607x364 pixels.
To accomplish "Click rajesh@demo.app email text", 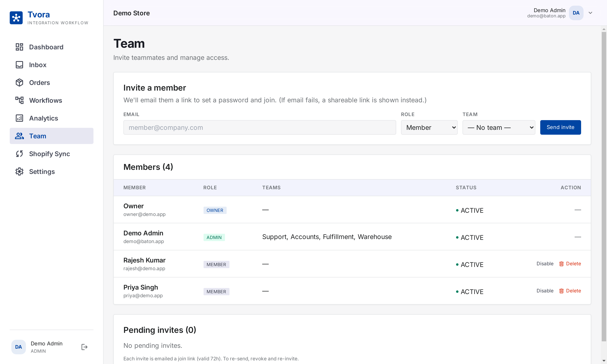I will point(144,268).
